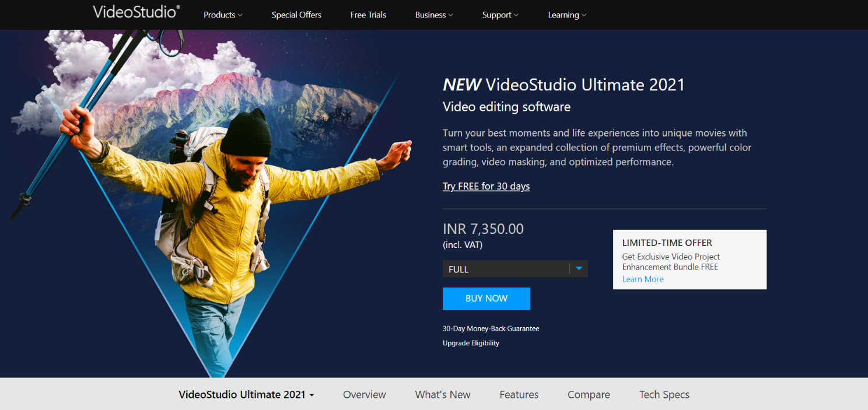Click the NEW VideoStudio Ultimate 2021 heading

pyautogui.click(x=563, y=85)
